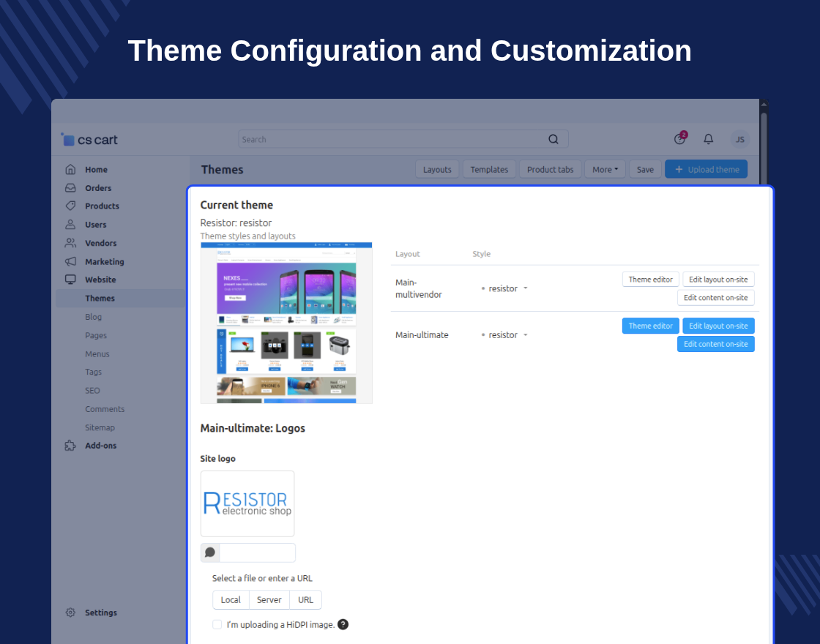The image size is (820, 644).
Task: Click Edit content on-site for Main-ultimate
Action: click(716, 344)
